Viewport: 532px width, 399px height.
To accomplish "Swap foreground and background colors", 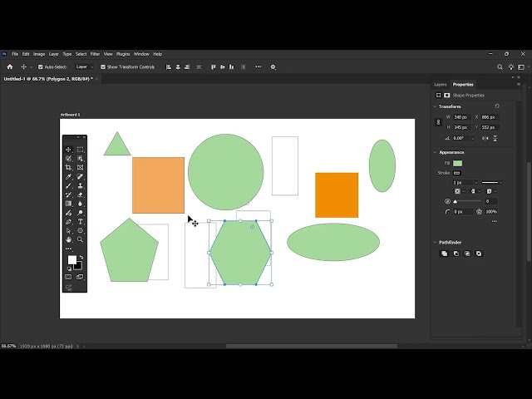I will pos(81,258).
